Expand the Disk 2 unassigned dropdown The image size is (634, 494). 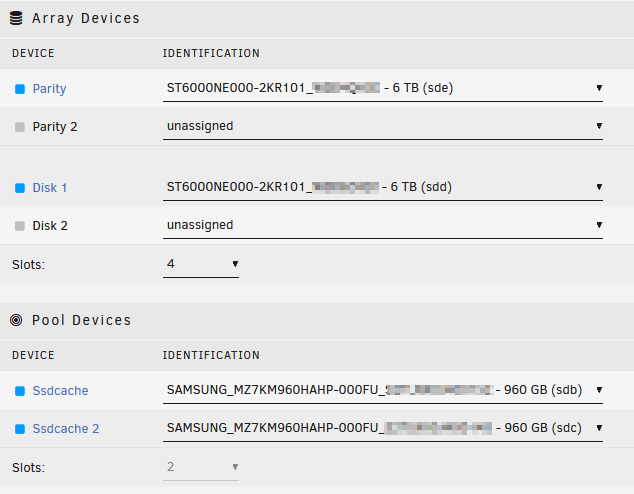click(x=383, y=225)
